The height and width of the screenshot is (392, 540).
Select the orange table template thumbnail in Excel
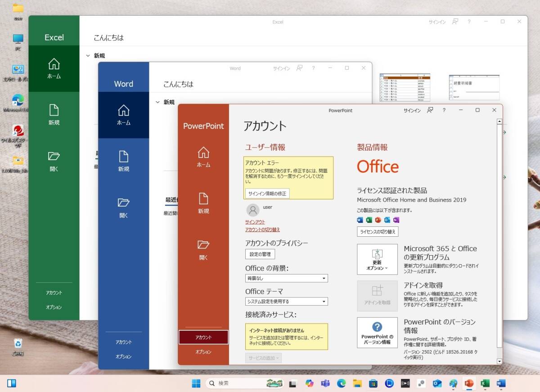pos(405,88)
